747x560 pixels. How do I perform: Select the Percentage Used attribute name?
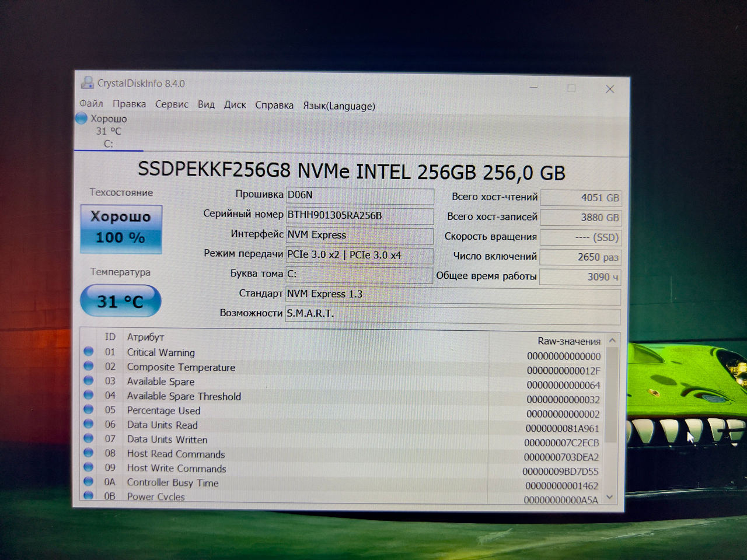pyautogui.click(x=163, y=411)
